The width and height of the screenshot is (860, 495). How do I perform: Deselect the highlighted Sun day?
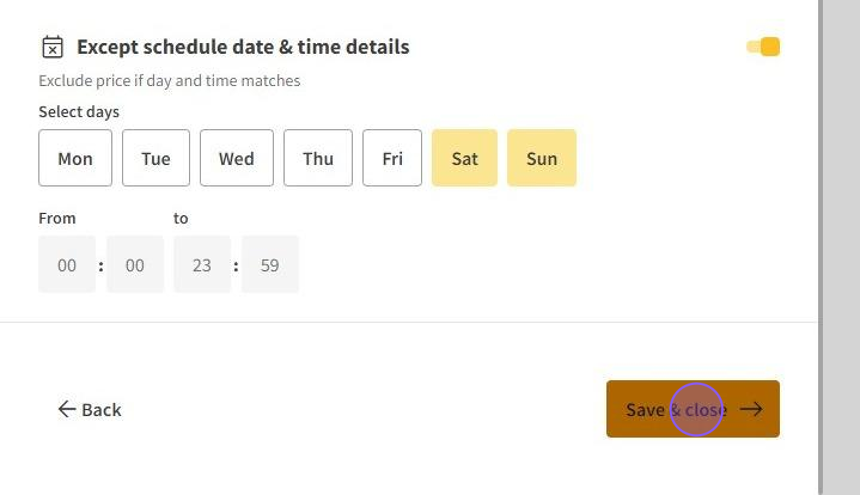[541, 158]
